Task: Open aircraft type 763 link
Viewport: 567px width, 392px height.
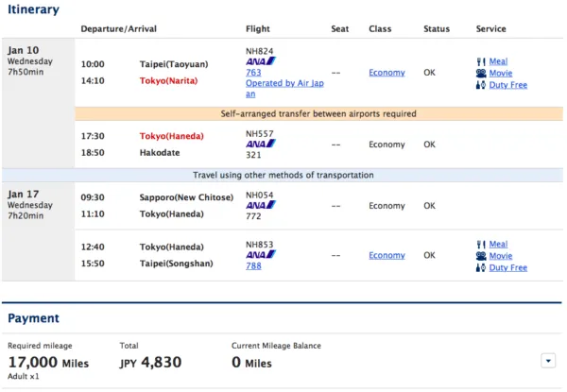Action: point(253,73)
